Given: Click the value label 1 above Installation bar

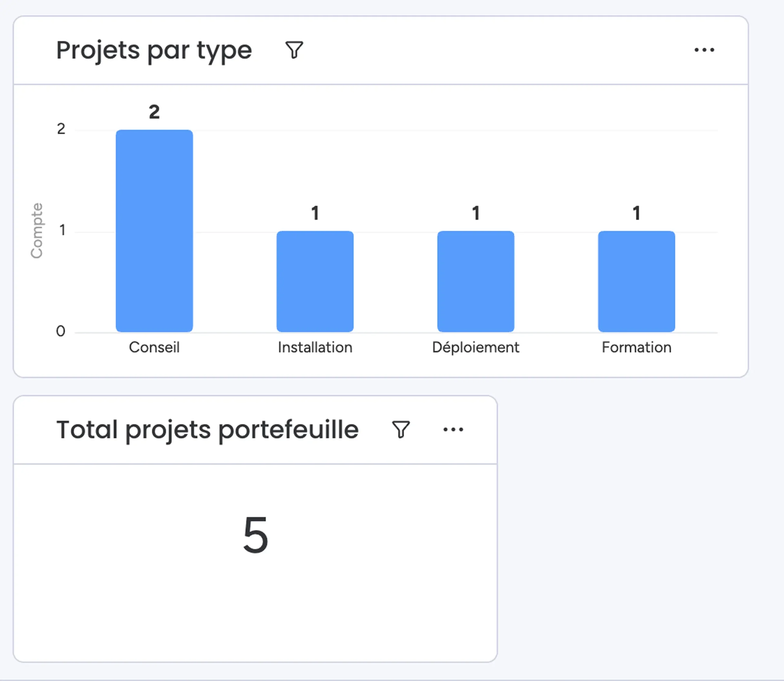Looking at the screenshot, I should [x=315, y=213].
